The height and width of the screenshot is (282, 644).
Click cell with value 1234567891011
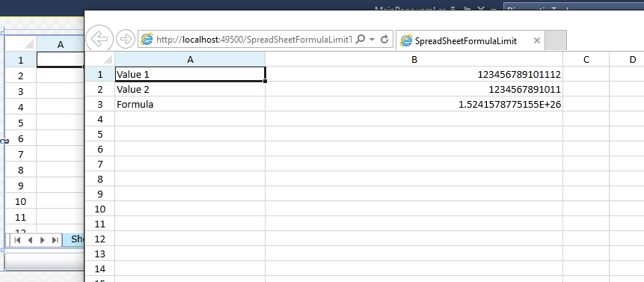[x=414, y=89]
